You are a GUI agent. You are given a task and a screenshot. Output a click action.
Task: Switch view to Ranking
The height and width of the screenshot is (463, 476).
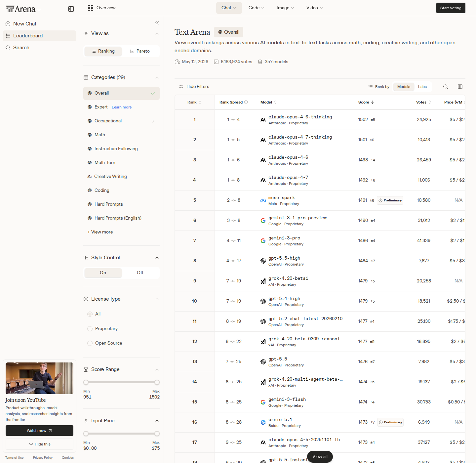103,51
